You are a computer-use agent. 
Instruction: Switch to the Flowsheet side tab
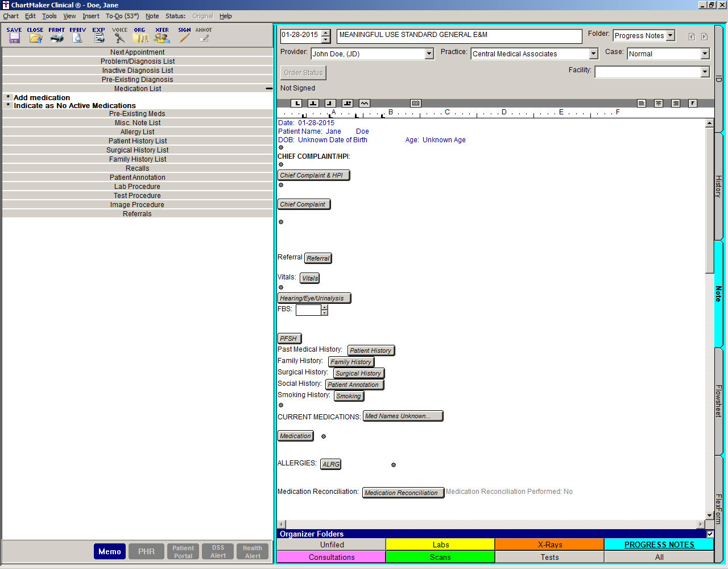coord(718,401)
